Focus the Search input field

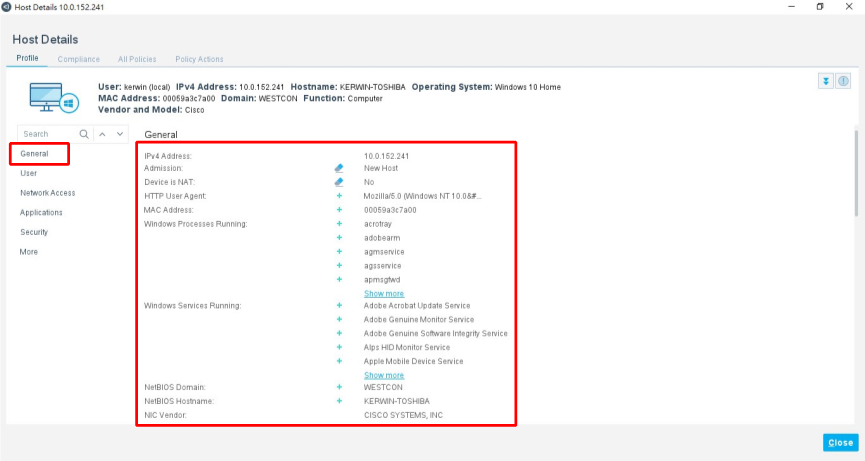point(49,134)
